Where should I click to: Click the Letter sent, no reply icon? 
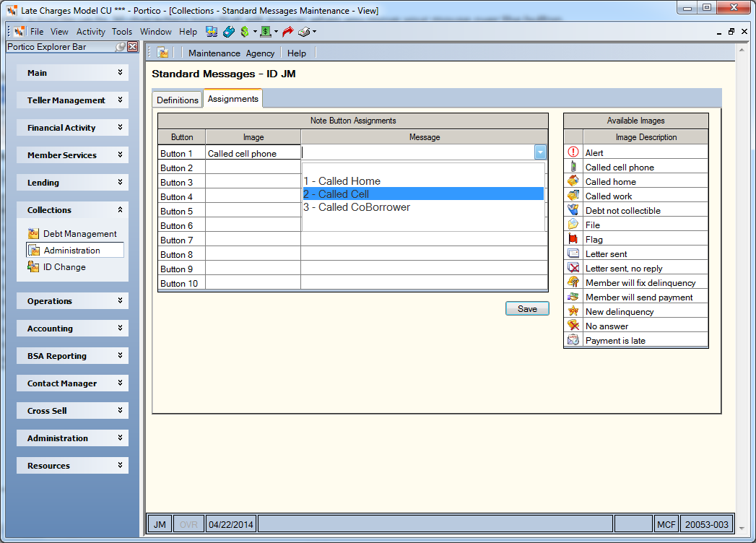click(573, 268)
